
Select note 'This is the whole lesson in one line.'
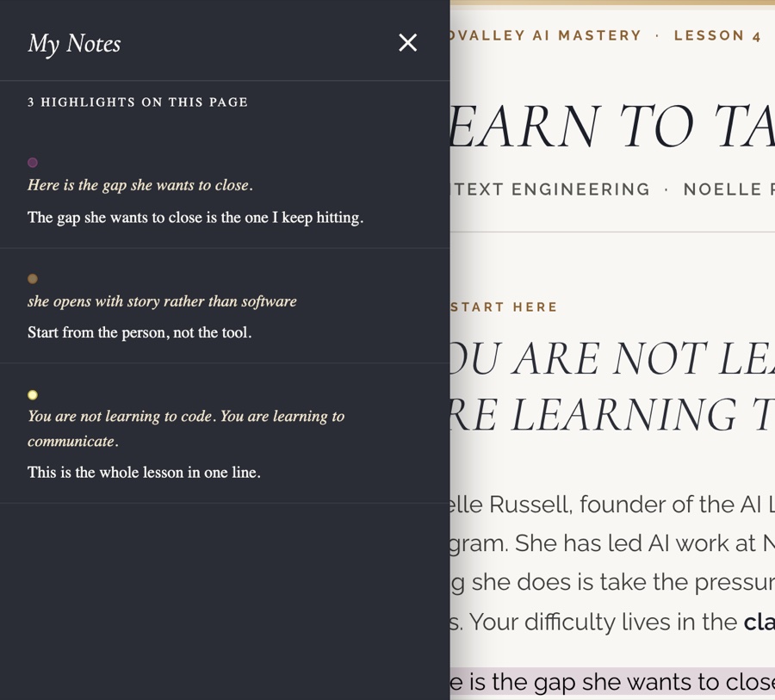pos(144,473)
